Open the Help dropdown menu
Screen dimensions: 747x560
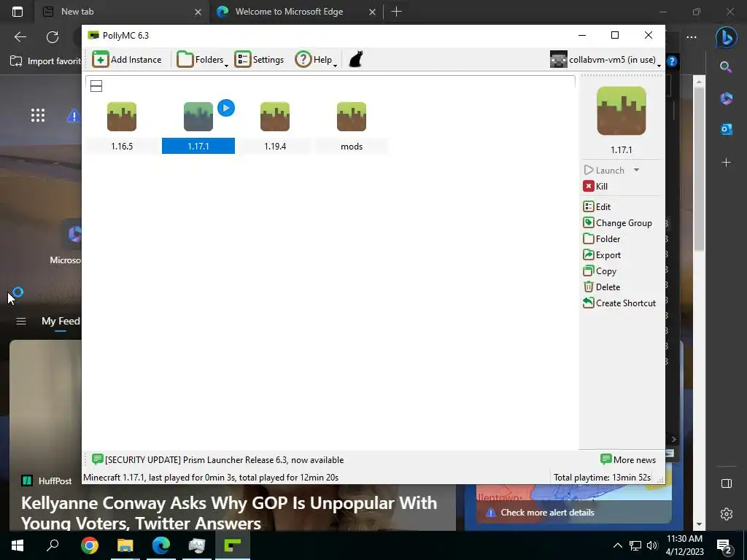pyautogui.click(x=317, y=60)
